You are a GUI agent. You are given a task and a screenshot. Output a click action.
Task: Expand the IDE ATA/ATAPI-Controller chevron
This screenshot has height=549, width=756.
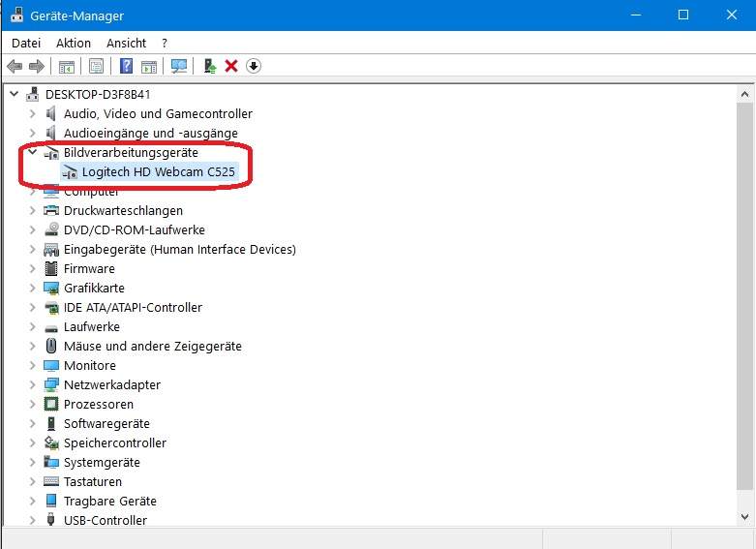[32, 307]
